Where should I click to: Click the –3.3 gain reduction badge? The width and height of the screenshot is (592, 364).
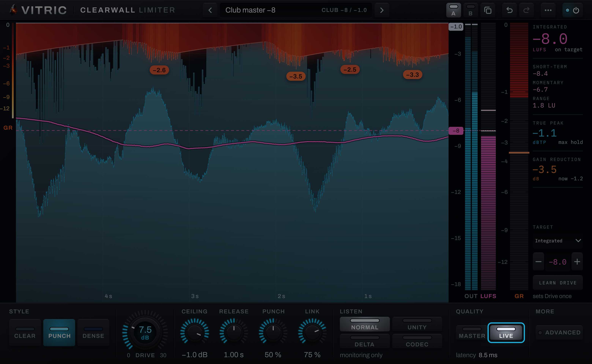pyautogui.click(x=412, y=75)
